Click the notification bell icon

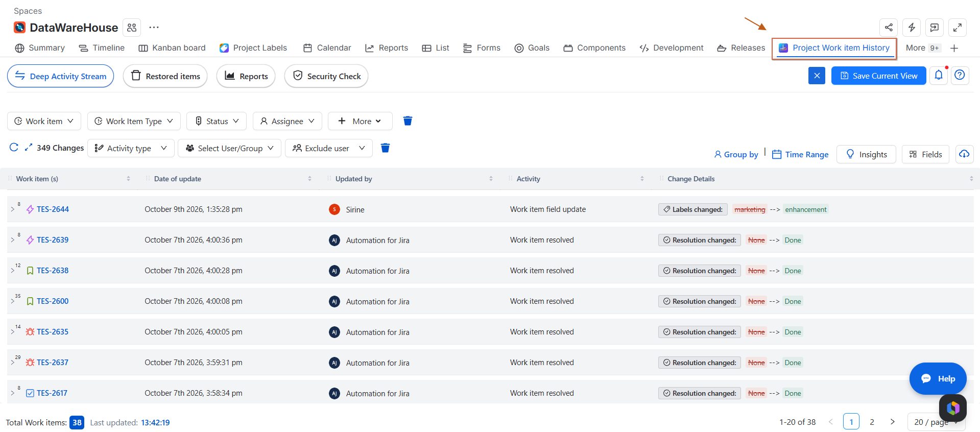pyautogui.click(x=939, y=76)
